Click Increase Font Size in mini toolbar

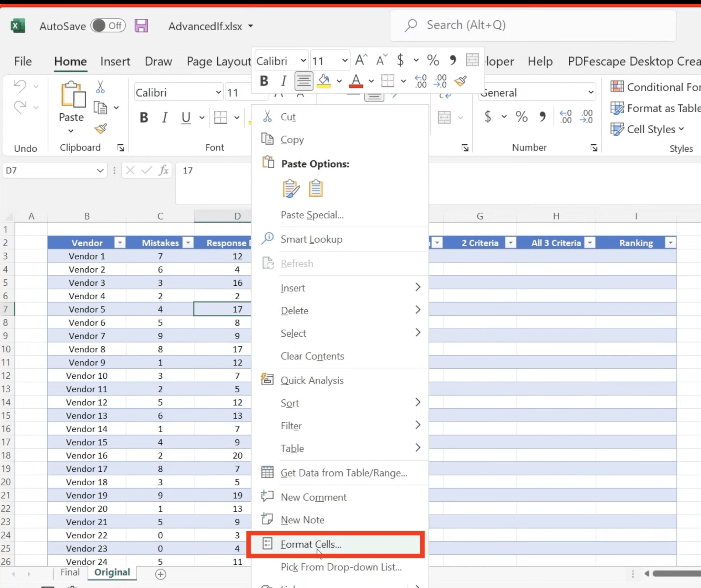(x=361, y=60)
